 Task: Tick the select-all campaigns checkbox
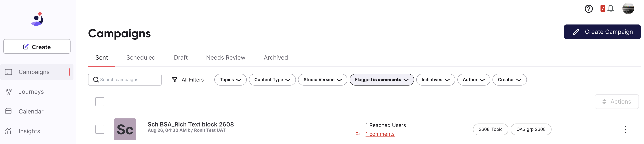click(x=100, y=102)
